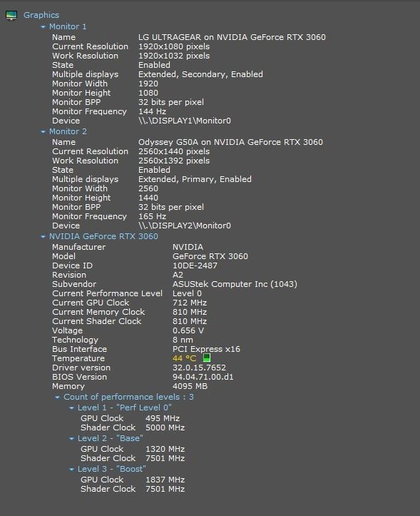Image resolution: width=420 pixels, height=516 pixels.
Task: Collapse Count of performance levels arrow
Action: [57, 398]
